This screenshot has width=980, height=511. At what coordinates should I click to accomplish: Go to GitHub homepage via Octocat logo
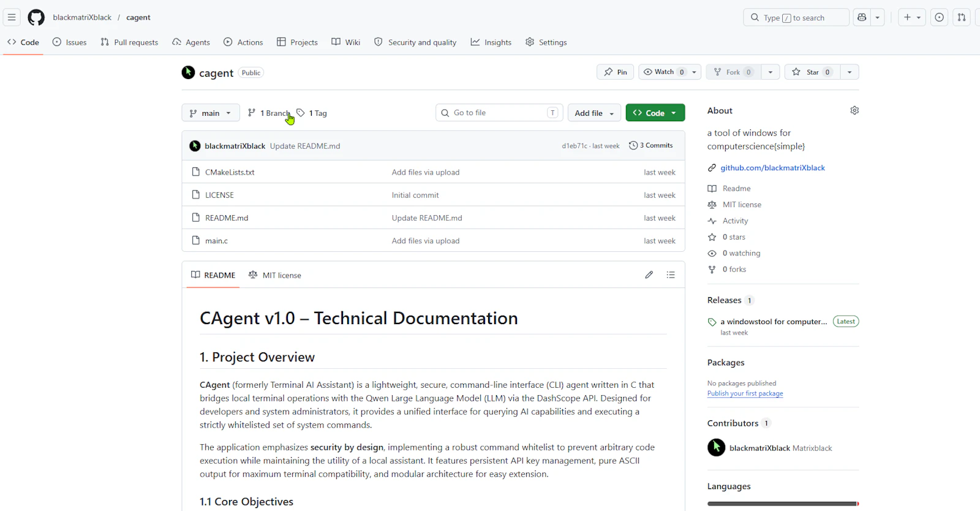point(36,17)
